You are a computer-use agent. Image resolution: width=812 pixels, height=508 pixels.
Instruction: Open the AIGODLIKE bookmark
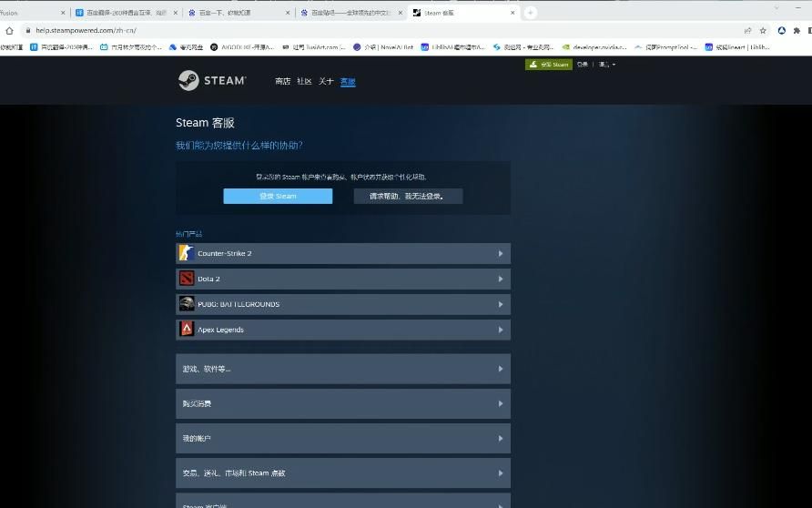[242, 47]
